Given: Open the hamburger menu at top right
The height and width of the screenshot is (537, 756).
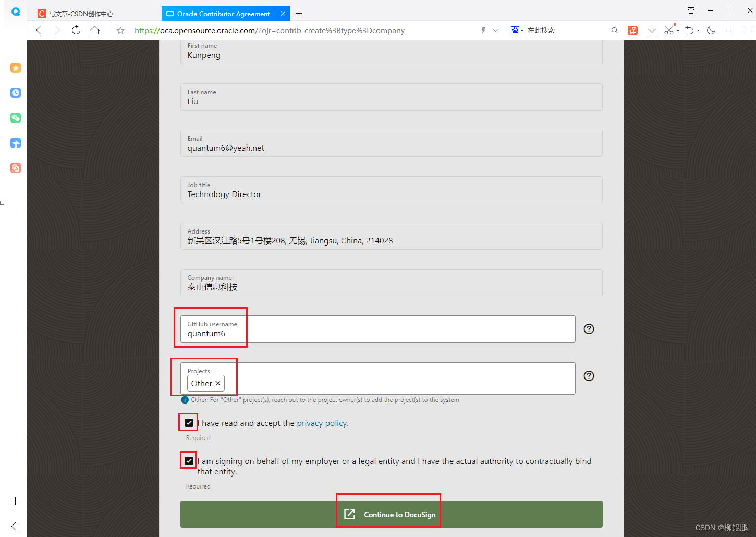Looking at the screenshot, I should click(749, 30).
